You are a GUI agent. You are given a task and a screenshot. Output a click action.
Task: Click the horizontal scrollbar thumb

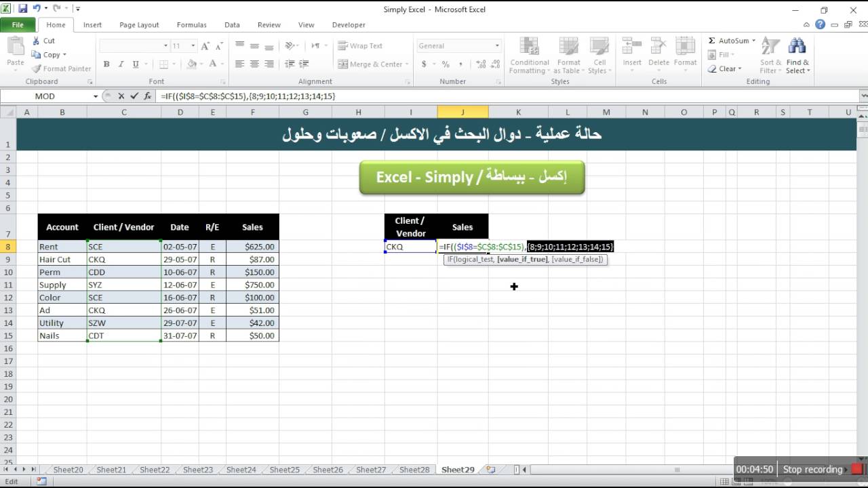(677, 469)
